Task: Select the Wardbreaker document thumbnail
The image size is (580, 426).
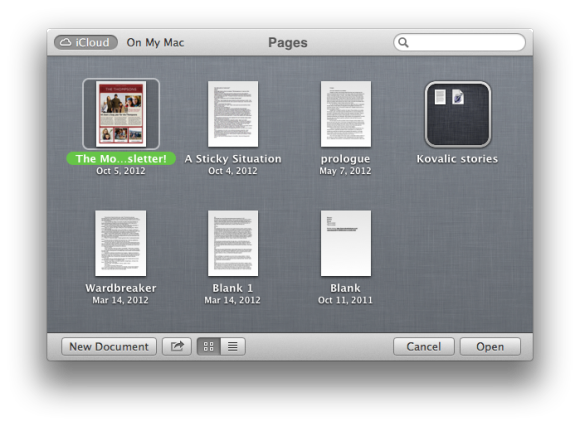Action: point(121,243)
